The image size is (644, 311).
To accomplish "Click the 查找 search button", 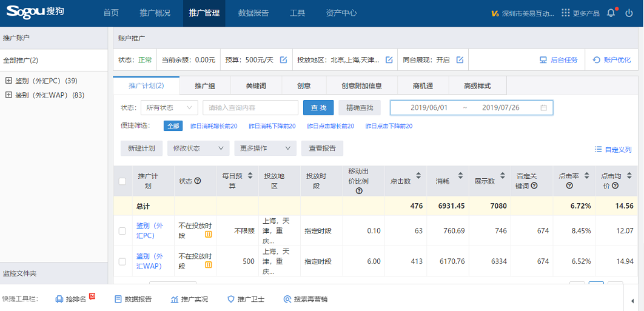I will [319, 108].
